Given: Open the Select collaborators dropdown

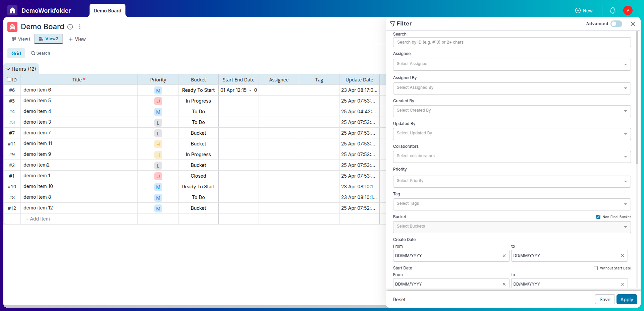Looking at the screenshot, I should click(x=512, y=157).
